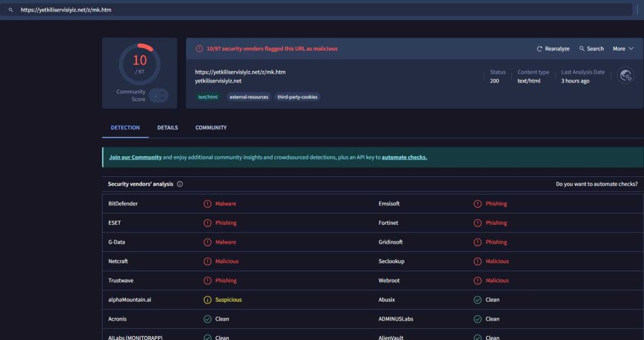Click the Emsisoft vendor name
The height and width of the screenshot is (340, 644).
click(x=389, y=203)
